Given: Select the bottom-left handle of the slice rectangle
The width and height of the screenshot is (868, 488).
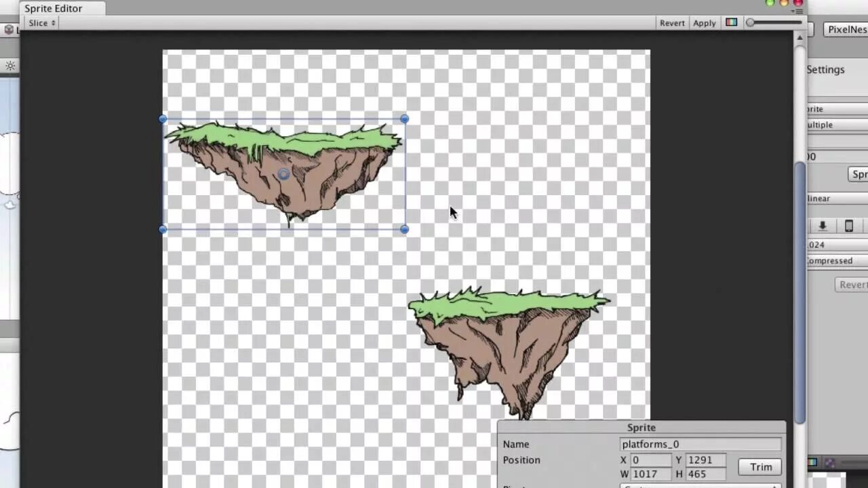Looking at the screenshot, I should click(163, 229).
